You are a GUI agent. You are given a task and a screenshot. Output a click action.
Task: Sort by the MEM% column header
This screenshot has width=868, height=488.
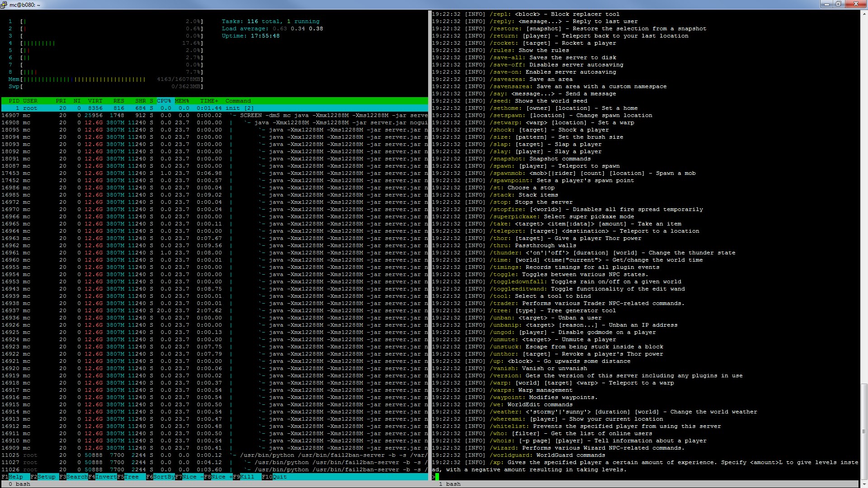(x=182, y=101)
